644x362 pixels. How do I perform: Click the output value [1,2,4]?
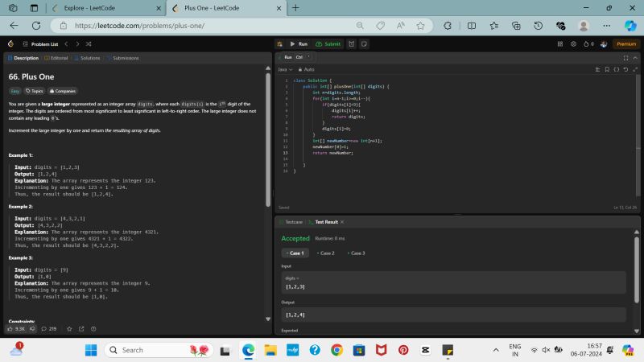point(295,315)
